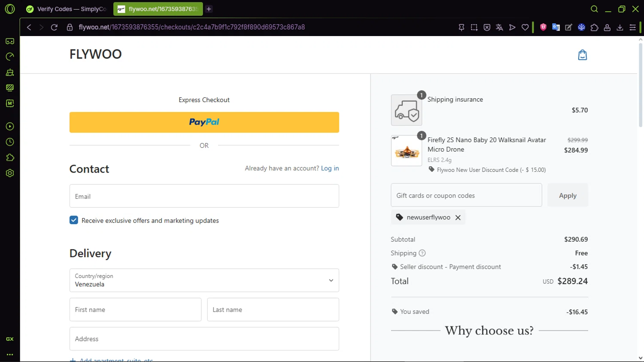
Task: Click the First name field
Action: pos(135,310)
